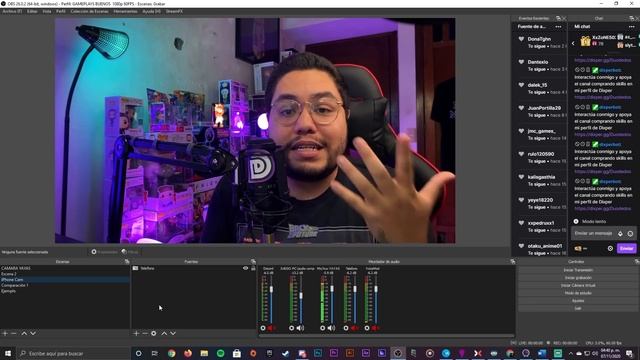Viewport: 640px width, 360px height.
Task: Toggle lock on the Teléfono source
Action: pos(253,268)
